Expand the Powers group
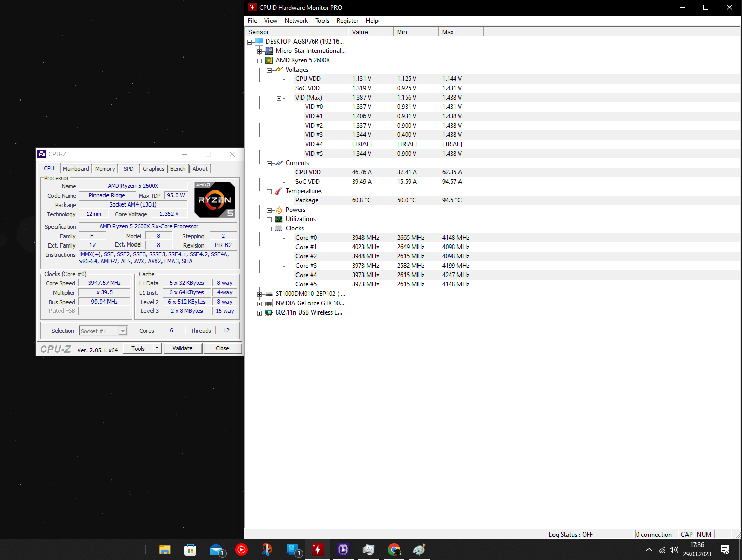The image size is (742, 560). tap(269, 210)
